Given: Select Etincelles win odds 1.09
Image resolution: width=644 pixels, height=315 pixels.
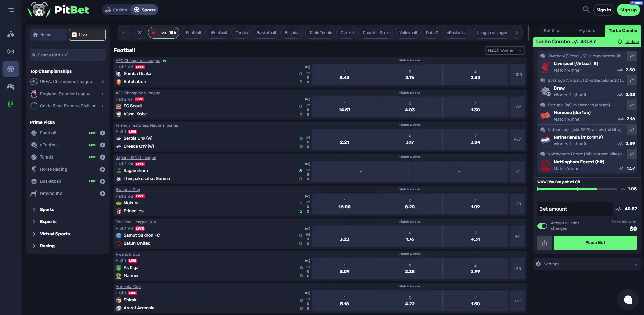Looking at the screenshot, I should click(x=475, y=204).
